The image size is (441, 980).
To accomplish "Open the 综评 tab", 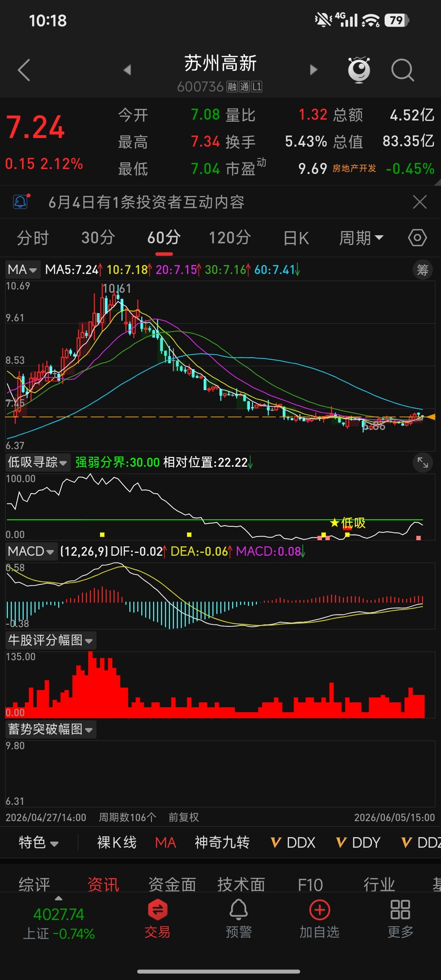I will (x=34, y=884).
